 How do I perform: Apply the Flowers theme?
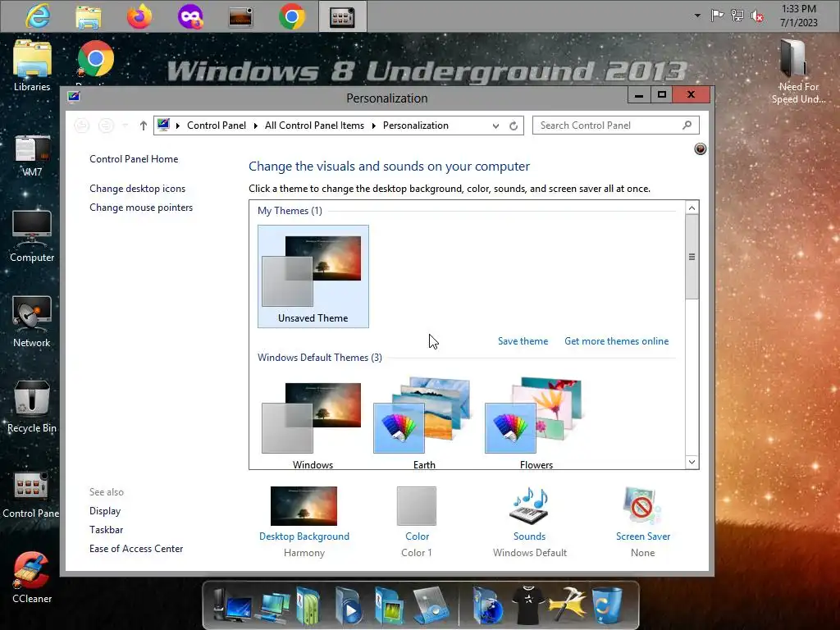tap(536, 423)
